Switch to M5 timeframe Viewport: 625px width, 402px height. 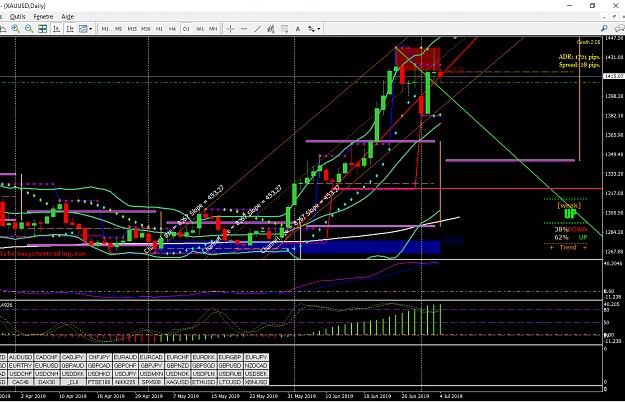click(119, 29)
